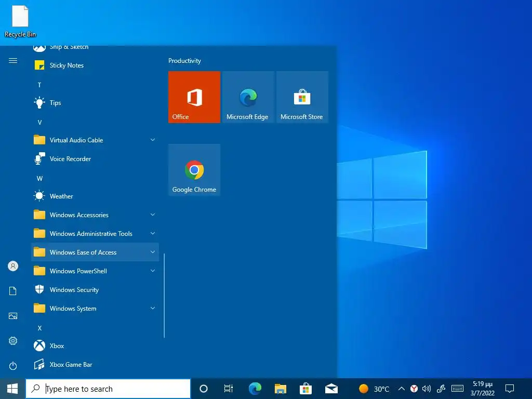
Task: Click the Office tile
Action: click(x=194, y=97)
